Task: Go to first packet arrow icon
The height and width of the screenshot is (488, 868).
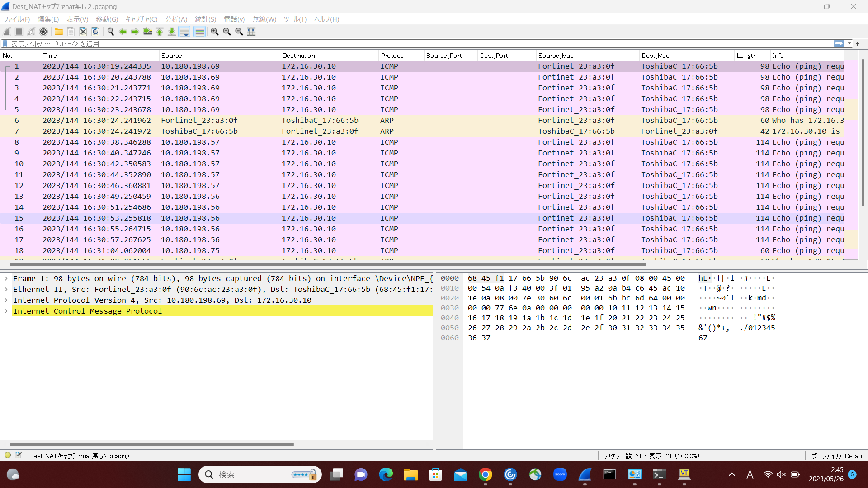Action: point(160,32)
